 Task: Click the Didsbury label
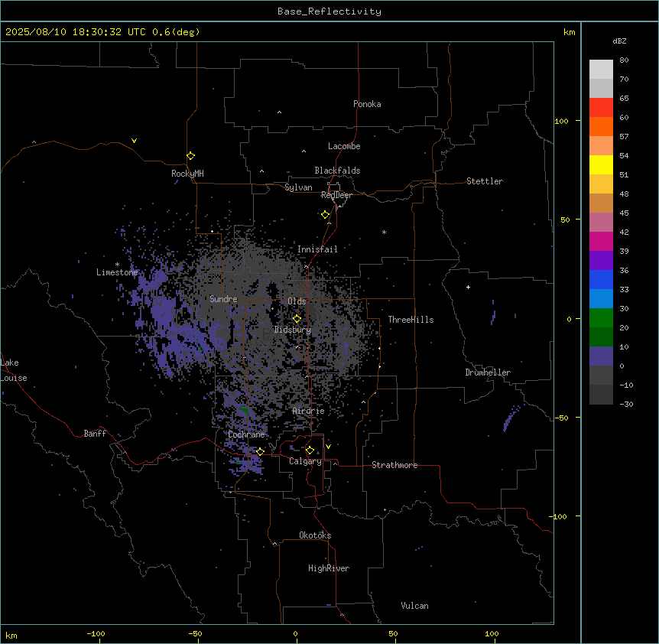tap(293, 330)
